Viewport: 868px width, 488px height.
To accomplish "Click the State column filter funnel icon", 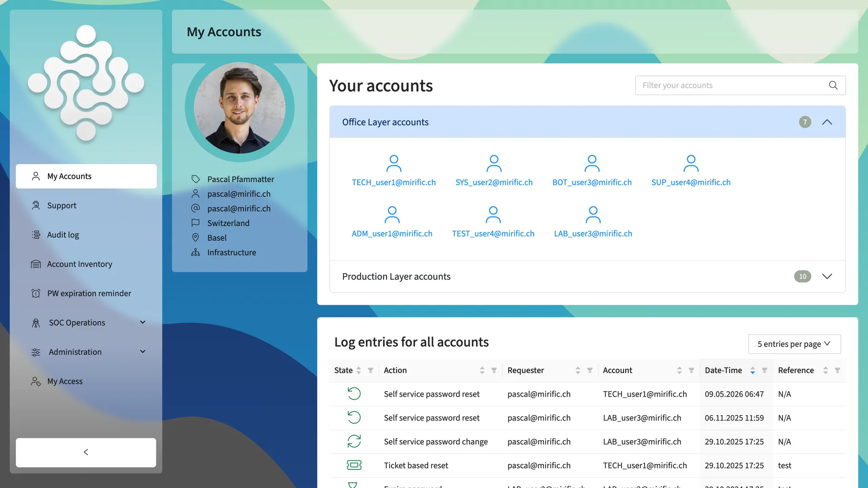I will tap(370, 370).
